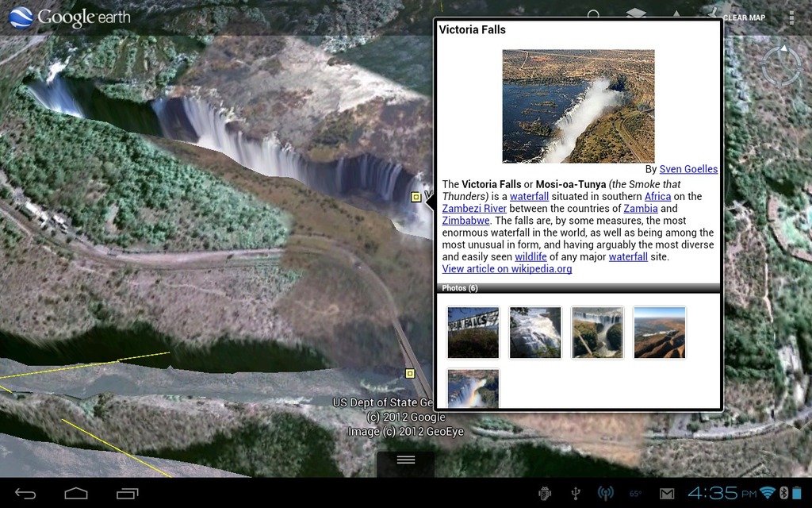This screenshot has width=812, height=508.
Task: Tap the Google Earth logo
Action: coord(70,17)
